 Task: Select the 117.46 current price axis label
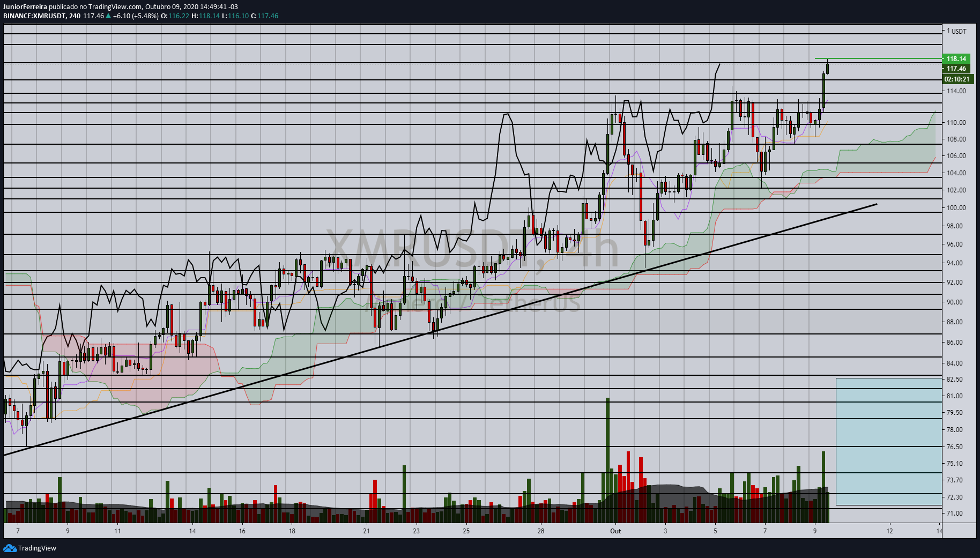point(956,69)
